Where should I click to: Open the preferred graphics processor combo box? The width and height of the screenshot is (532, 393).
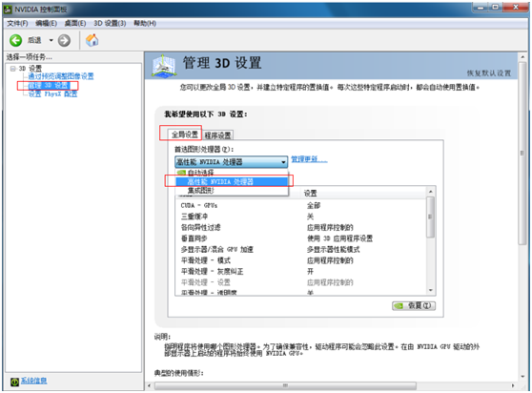click(232, 162)
